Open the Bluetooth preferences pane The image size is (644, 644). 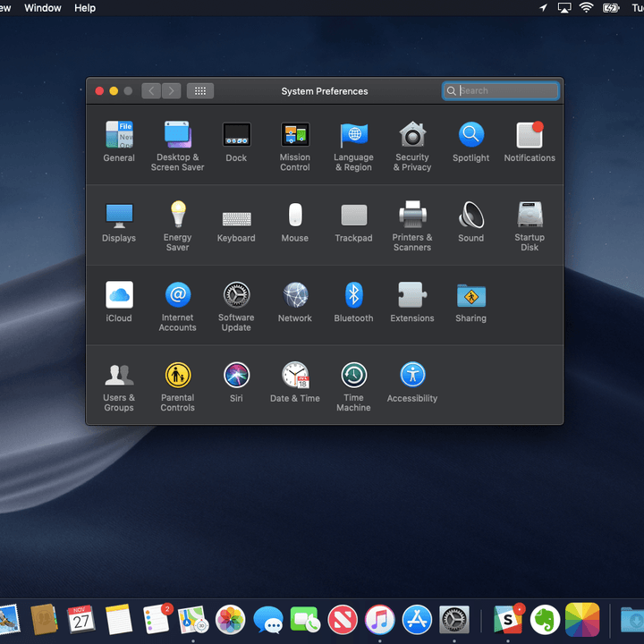353,301
